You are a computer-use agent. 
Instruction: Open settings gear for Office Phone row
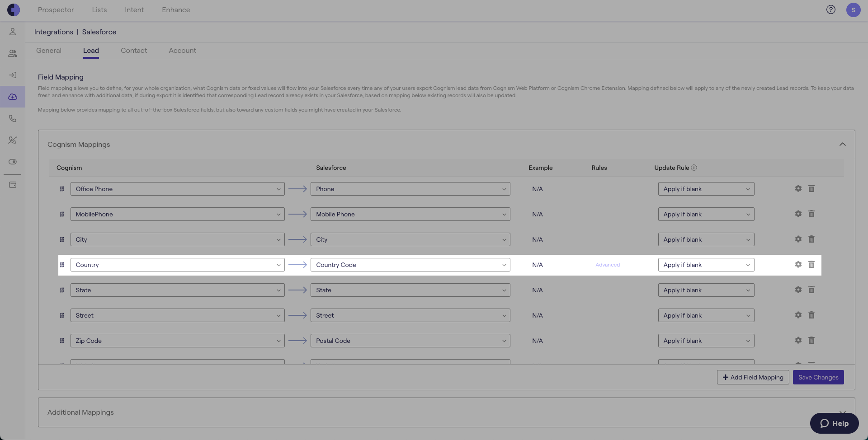pyautogui.click(x=798, y=188)
